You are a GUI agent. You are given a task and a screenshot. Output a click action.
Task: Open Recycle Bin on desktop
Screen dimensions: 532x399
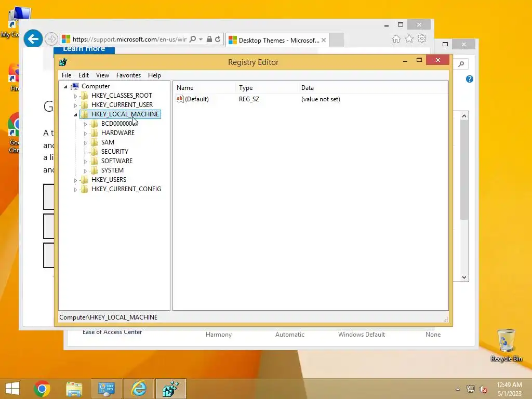(x=506, y=345)
